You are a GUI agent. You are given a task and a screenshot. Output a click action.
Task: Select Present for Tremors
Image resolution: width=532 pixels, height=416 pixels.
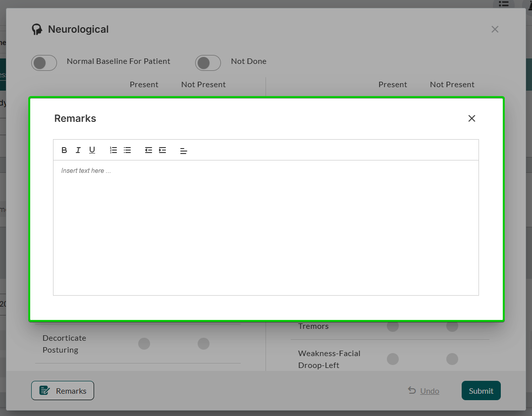click(393, 326)
